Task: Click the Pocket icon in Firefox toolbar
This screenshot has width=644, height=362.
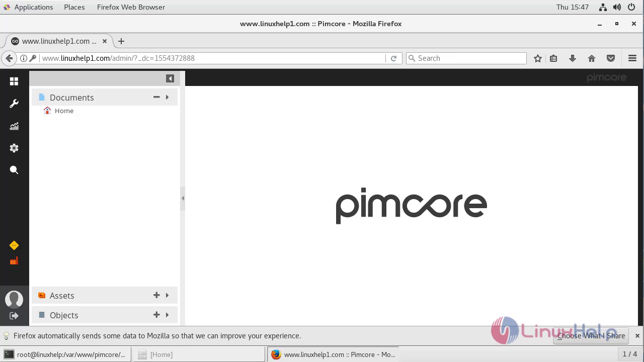Action: tap(611, 58)
